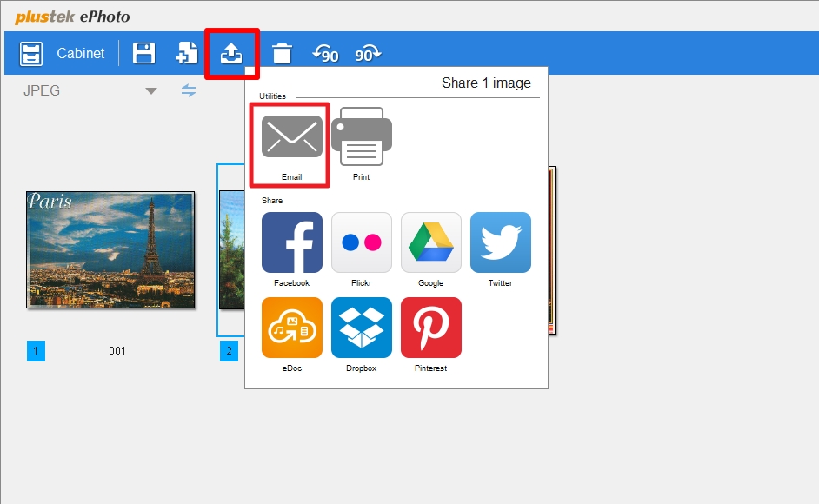Click the convert swap arrows icon
Image resolution: width=819 pixels, height=504 pixels.
189,90
